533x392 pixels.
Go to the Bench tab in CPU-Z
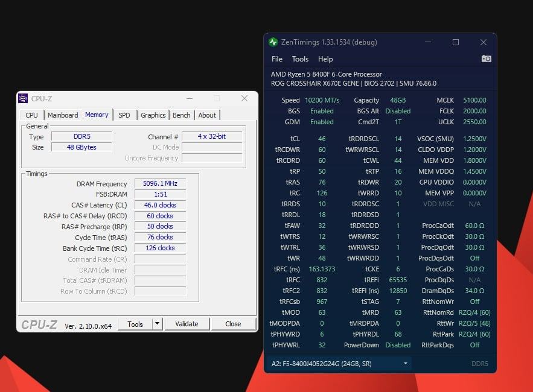click(x=181, y=115)
